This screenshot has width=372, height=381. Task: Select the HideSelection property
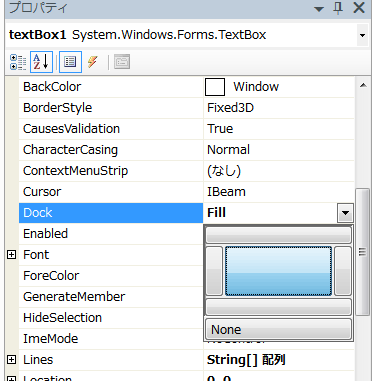point(111,318)
